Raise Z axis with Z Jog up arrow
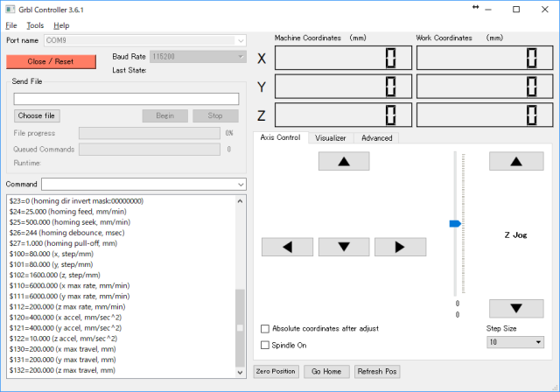The height and width of the screenshot is (392, 560). tap(516, 161)
